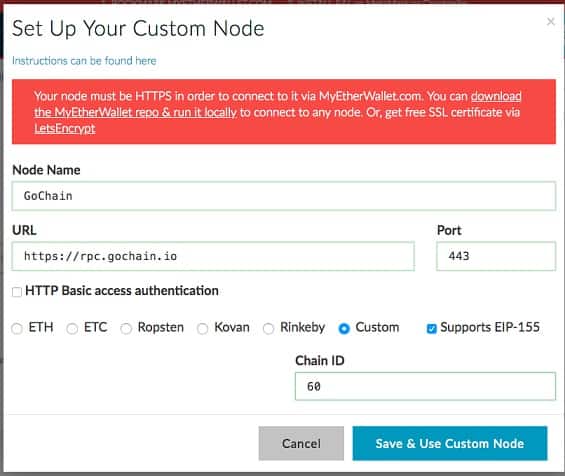The image size is (565, 476).
Task: Click the Node Name input field
Action: click(284, 196)
